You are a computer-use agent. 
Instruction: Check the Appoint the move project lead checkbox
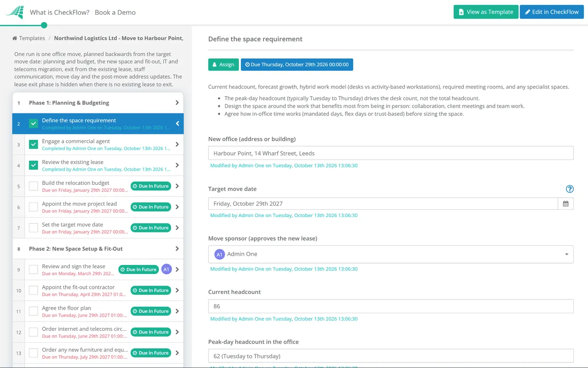pos(34,207)
